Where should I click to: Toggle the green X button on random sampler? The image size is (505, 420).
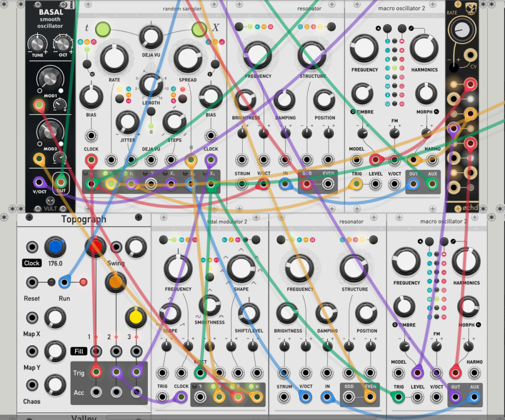(x=199, y=29)
